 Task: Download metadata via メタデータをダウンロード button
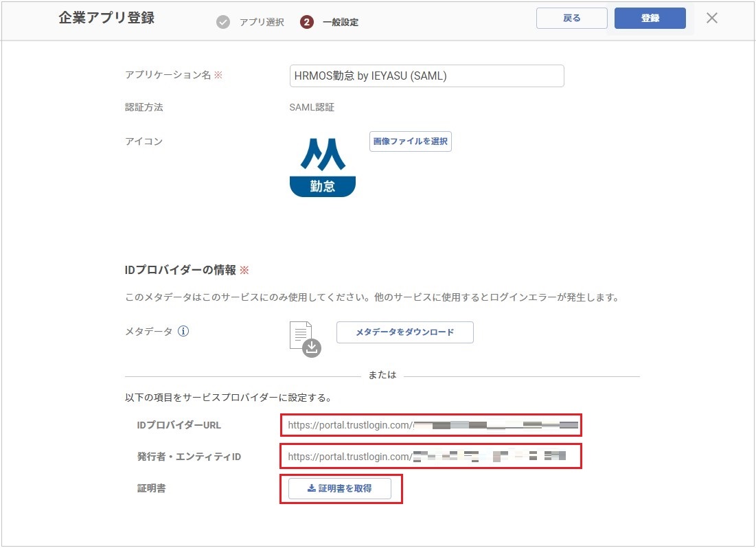pyautogui.click(x=405, y=332)
